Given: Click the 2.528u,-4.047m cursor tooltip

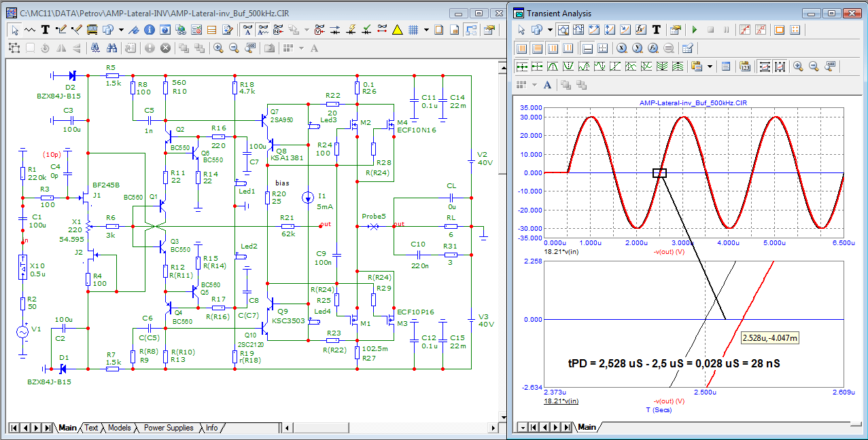Looking at the screenshot, I should pyautogui.click(x=769, y=337).
